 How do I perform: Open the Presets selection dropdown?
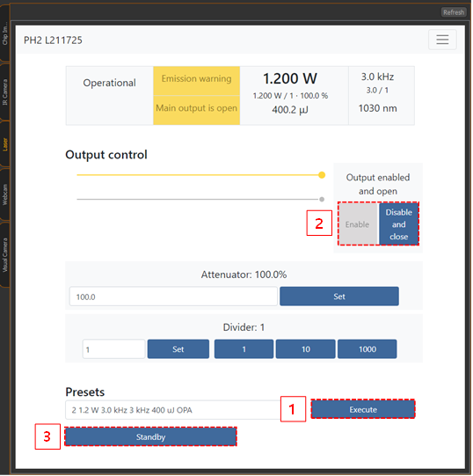coord(173,410)
